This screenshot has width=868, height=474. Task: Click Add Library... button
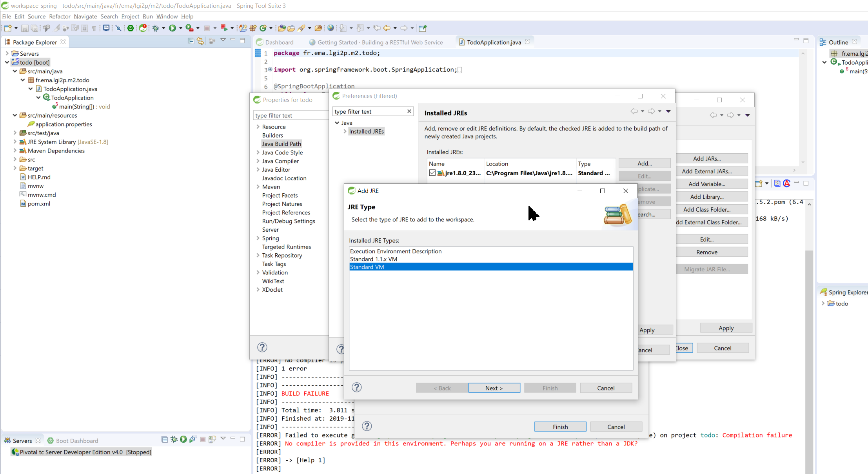pos(707,197)
